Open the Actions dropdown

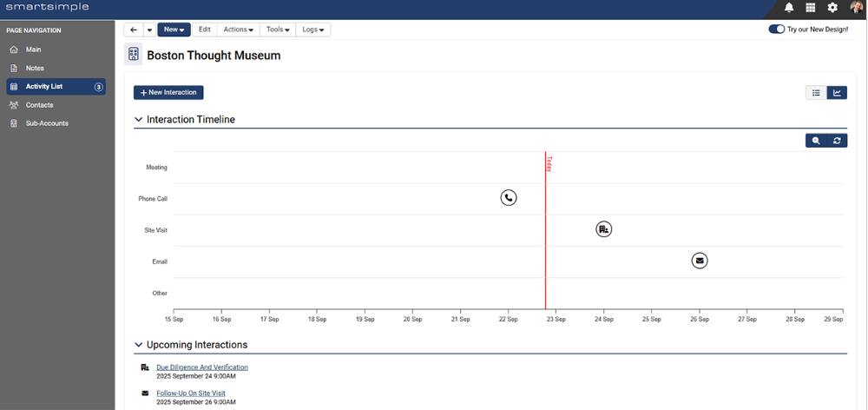point(239,30)
